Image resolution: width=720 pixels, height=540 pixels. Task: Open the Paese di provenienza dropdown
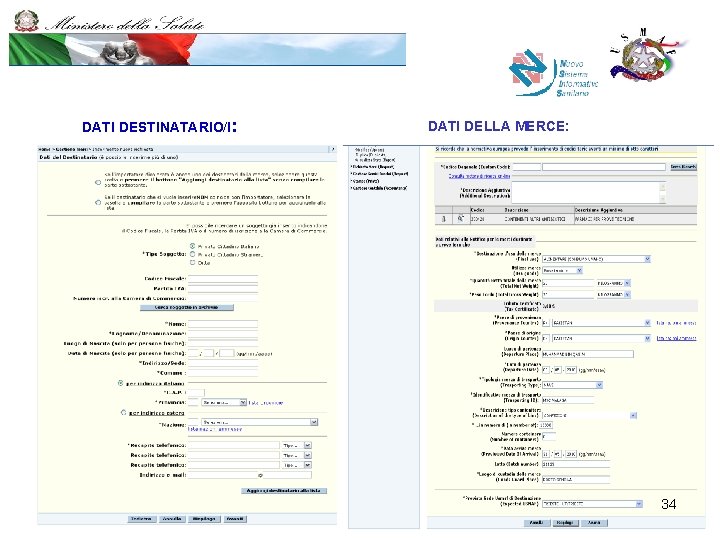(x=601, y=323)
